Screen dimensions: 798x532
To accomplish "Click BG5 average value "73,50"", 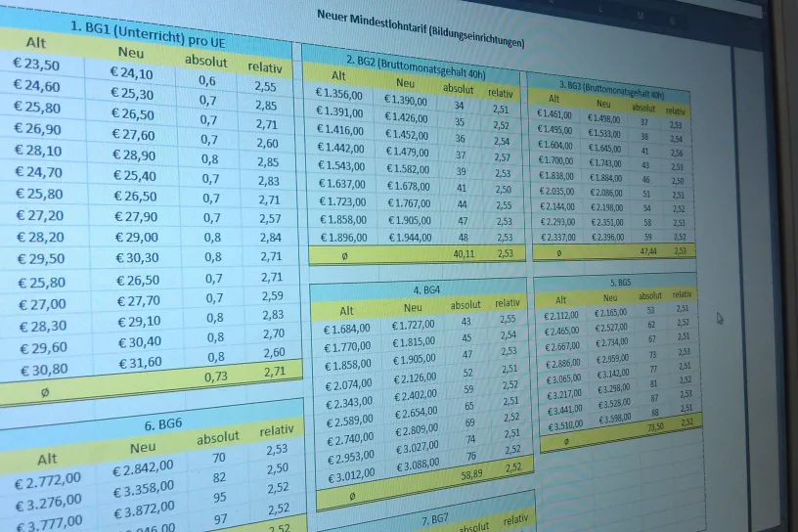I will tap(656, 427).
